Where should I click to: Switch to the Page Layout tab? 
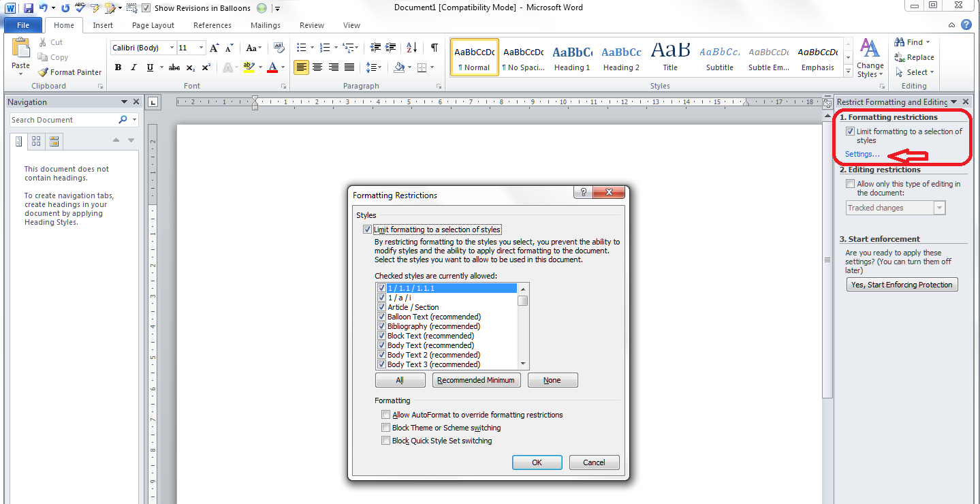(x=153, y=25)
